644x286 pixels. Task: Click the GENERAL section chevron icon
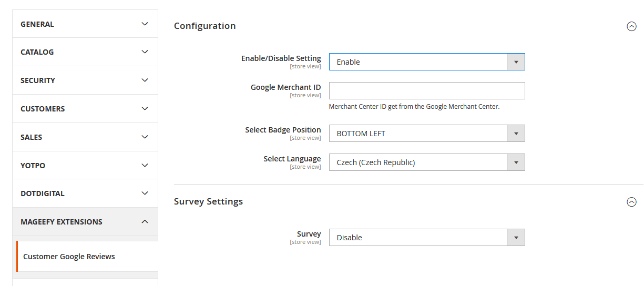pos(145,24)
